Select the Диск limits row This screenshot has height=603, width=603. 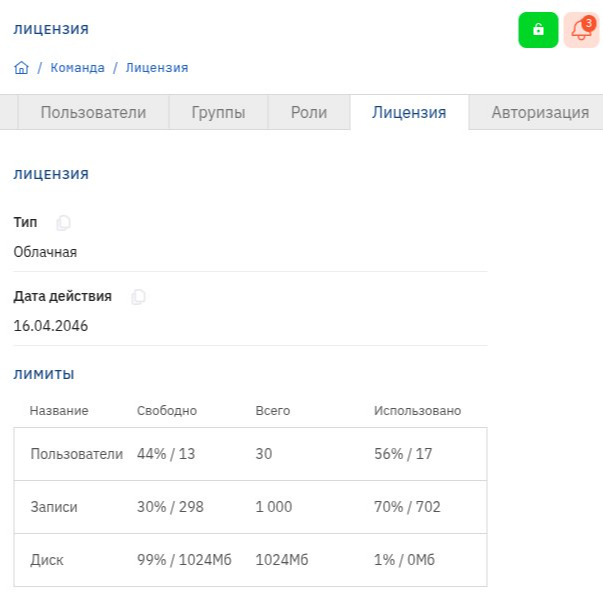(250, 560)
